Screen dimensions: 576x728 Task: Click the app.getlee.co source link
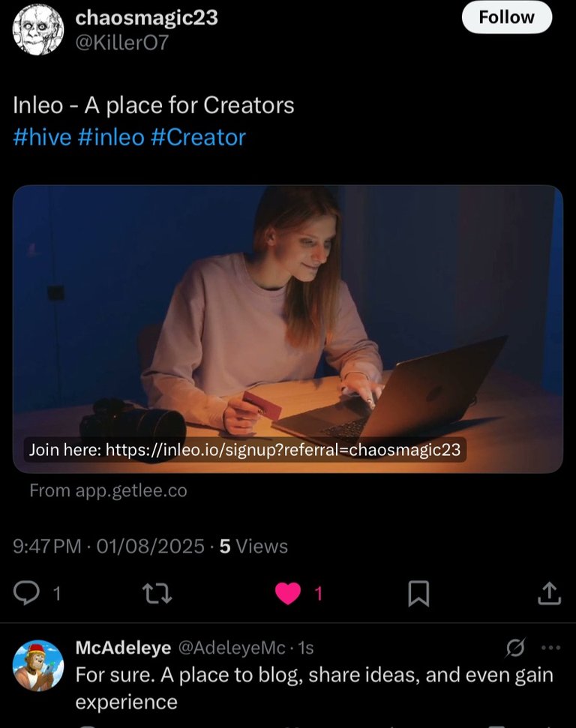click(x=108, y=491)
